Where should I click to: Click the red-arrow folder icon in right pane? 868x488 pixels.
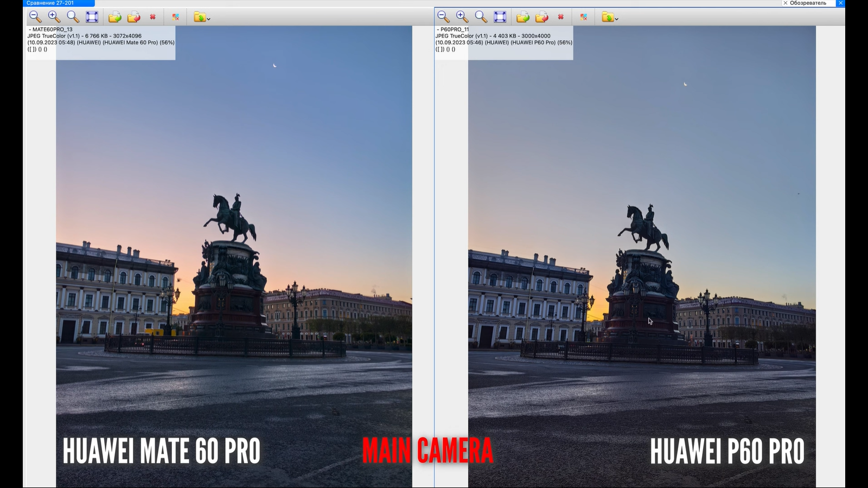point(541,17)
